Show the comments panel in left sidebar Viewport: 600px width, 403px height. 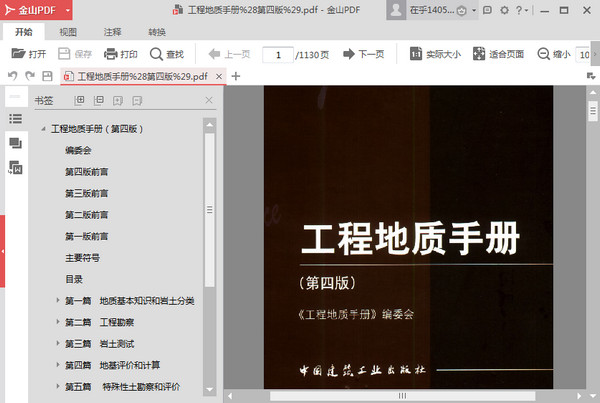click(15, 143)
